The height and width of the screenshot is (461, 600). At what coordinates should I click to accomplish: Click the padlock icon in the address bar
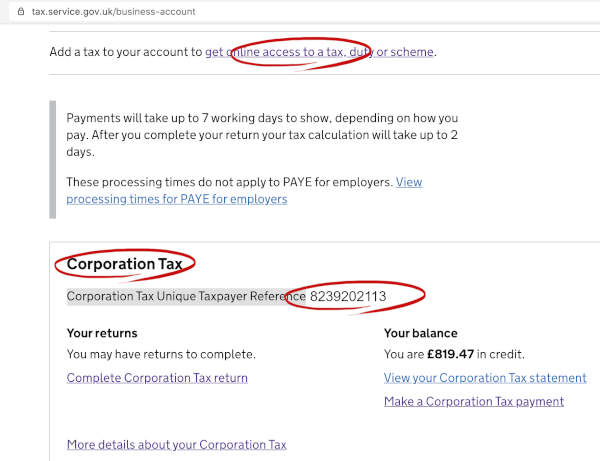tap(20, 11)
